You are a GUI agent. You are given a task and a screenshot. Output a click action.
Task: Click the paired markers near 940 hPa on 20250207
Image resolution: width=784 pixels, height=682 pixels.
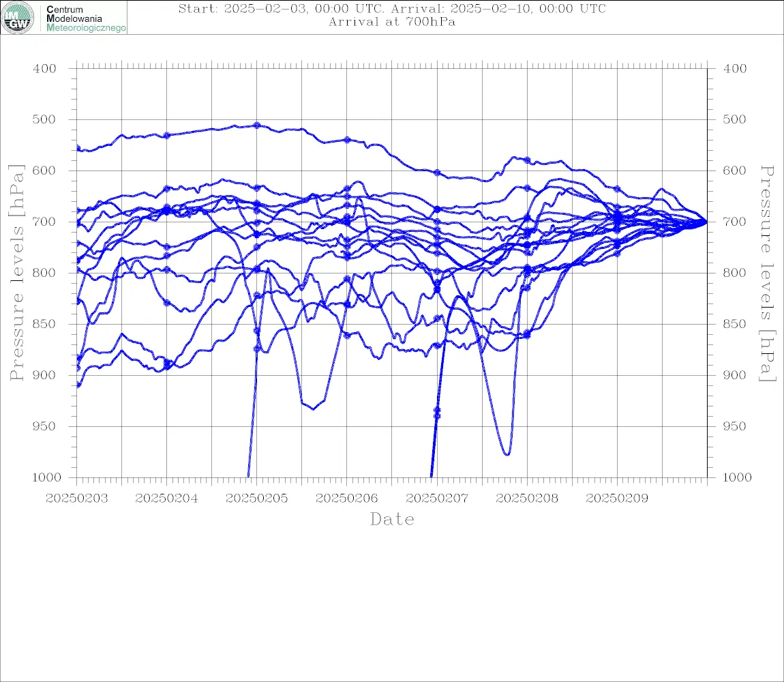[x=437, y=413]
